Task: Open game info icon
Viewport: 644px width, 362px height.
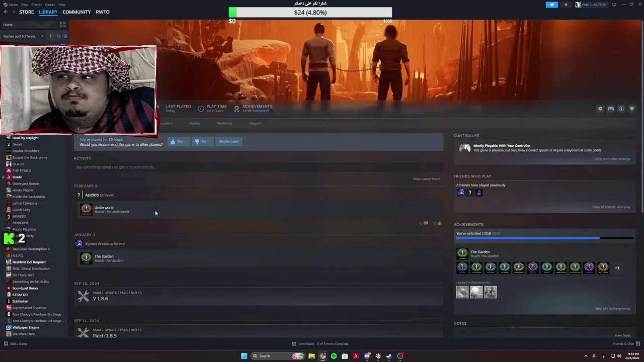Action: click(621, 109)
